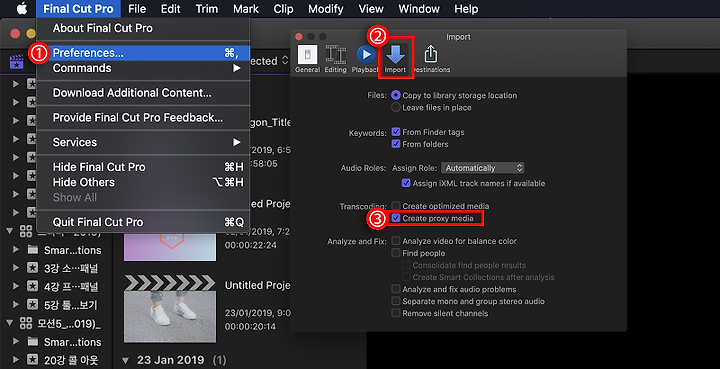
Task: Open the View menu
Action: (371, 9)
